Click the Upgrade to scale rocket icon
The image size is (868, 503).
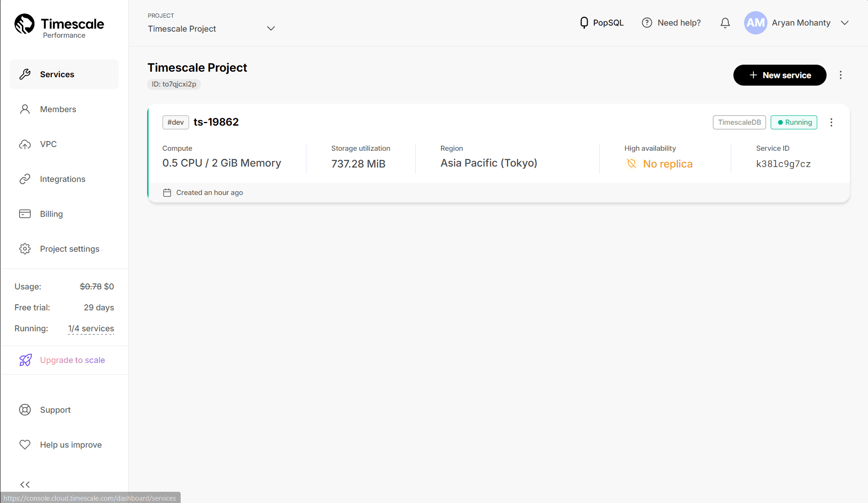(x=25, y=360)
